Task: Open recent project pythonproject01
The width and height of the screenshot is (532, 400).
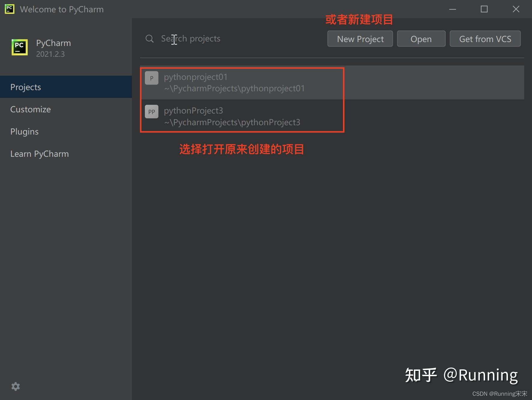Action: tap(332, 83)
